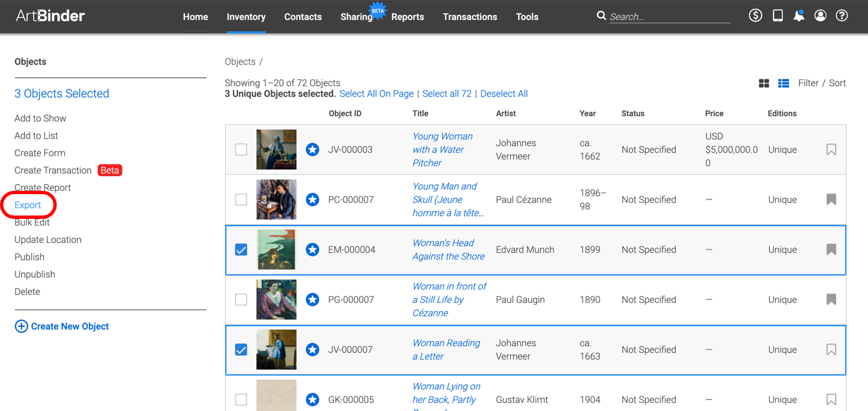Viewport: 868px width, 411px height.
Task: Click the star icon for GK-000005
Action: (x=312, y=400)
